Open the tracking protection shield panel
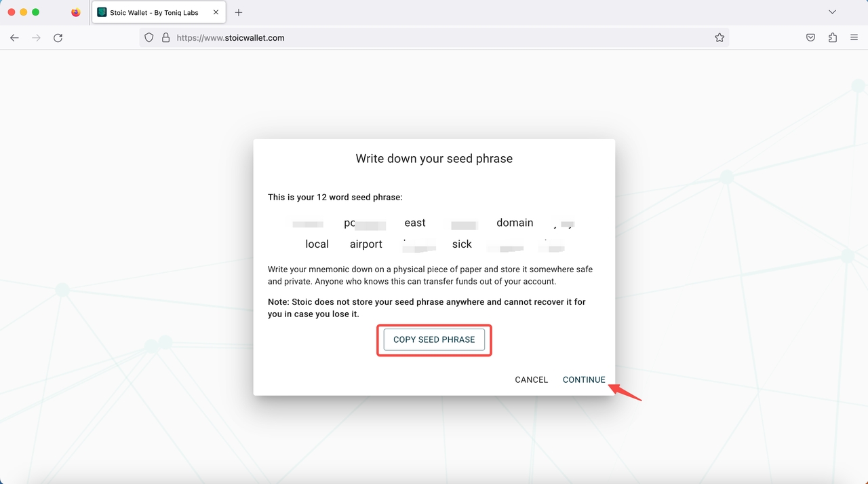Viewport: 868px width, 484px height. (149, 38)
